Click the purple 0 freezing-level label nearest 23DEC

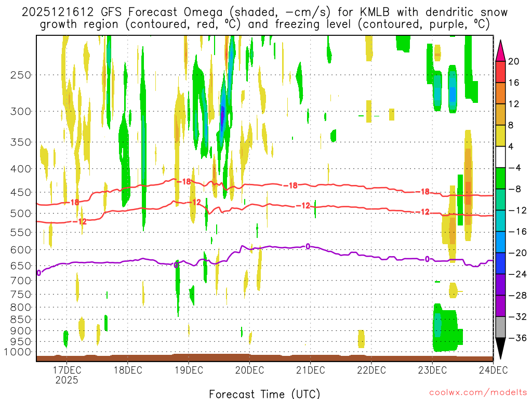tap(427, 260)
